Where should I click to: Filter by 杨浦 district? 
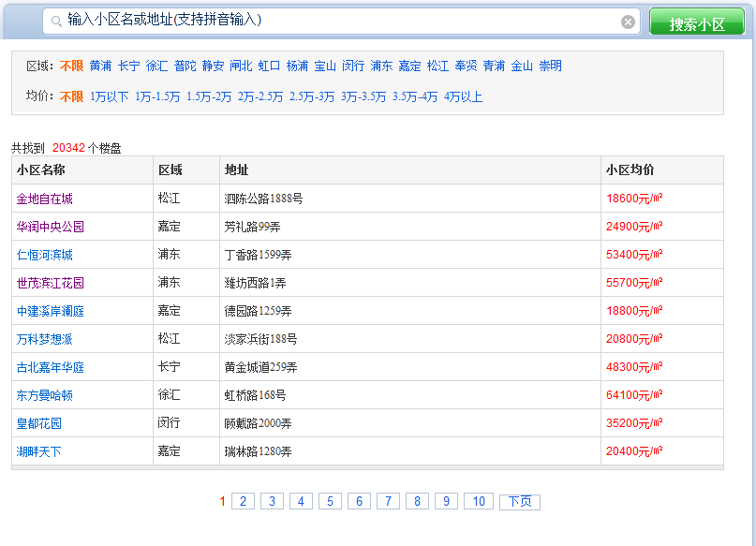[297, 66]
